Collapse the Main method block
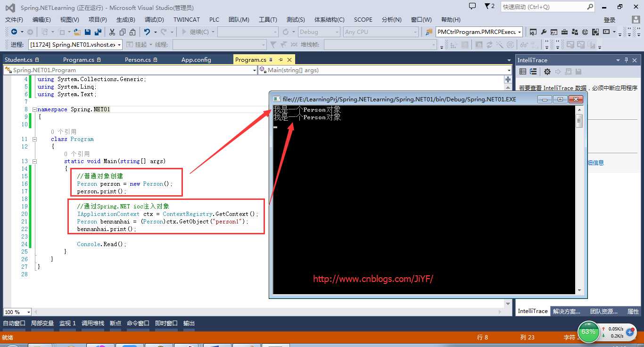 [34, 161]
